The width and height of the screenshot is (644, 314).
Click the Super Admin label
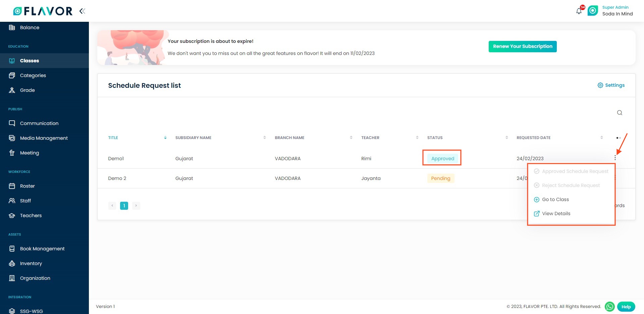(x=615, y=7)
